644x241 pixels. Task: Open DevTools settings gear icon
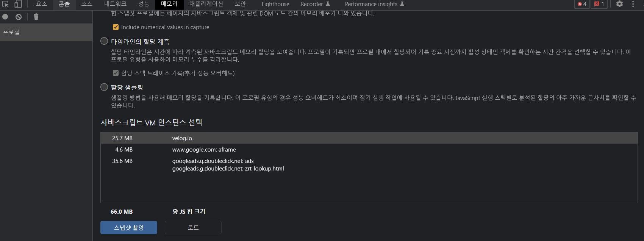pos(619,4)
